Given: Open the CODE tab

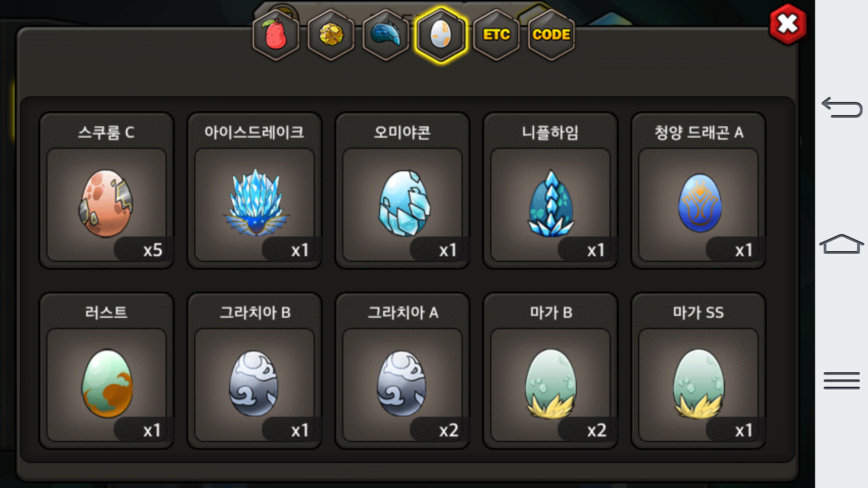Looking at the screenshot, I should pos(551,35).
